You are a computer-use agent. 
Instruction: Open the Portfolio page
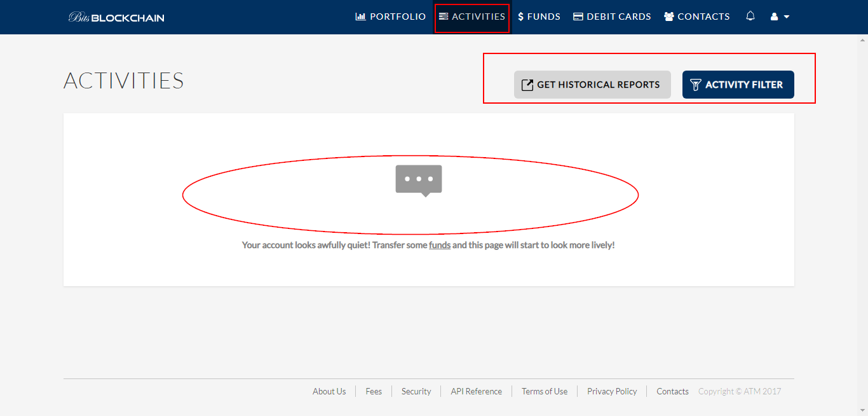pyautogui.click(x=391, y=17)
